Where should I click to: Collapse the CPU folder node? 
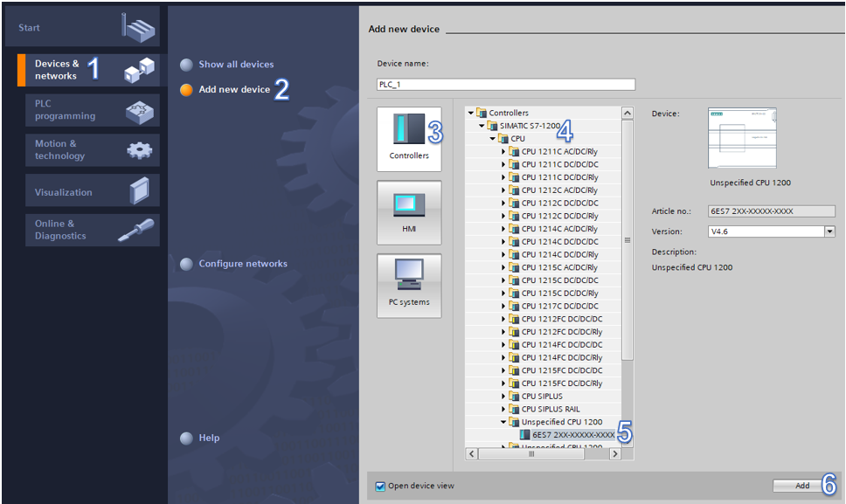(x=492, y=139)
